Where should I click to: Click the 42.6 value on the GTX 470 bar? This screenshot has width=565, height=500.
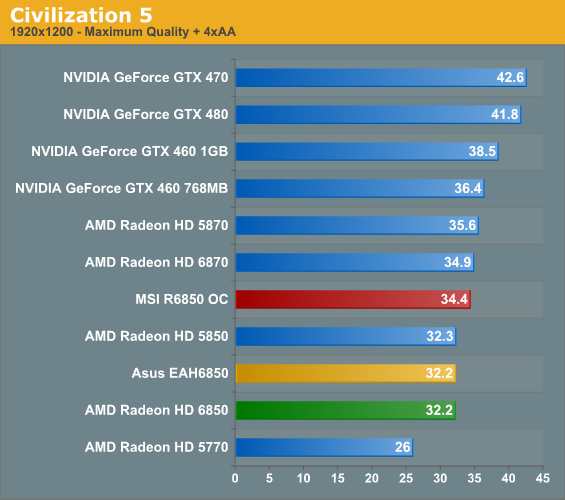tap(510, 77)
